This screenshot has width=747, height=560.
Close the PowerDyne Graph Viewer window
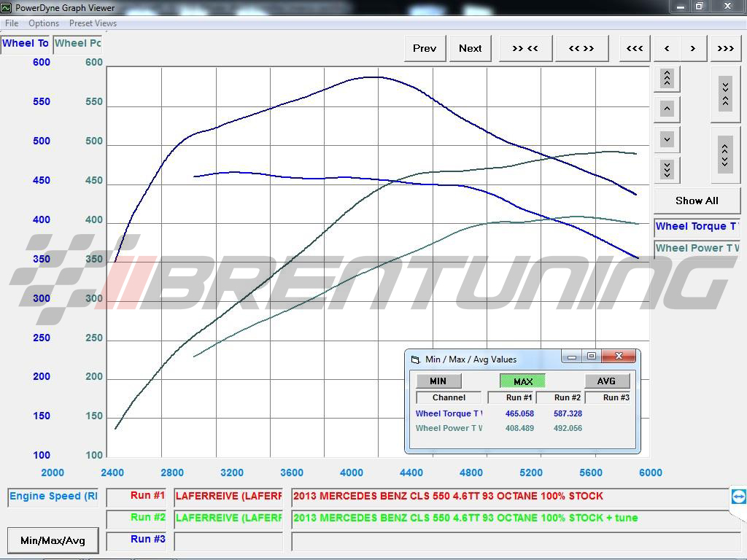(727, 7)
